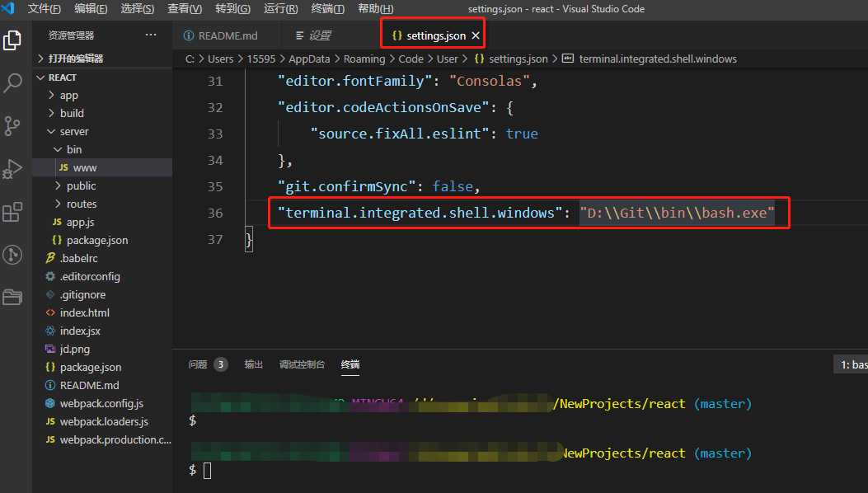
Task: Open the 编辑(E) menu
Action: (91, 9)
